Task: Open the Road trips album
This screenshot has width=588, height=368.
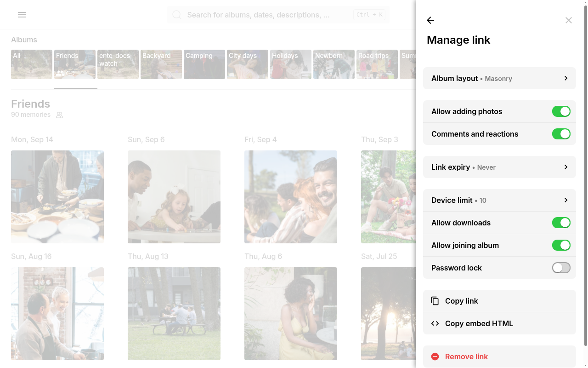Action: tap(377, 64)
